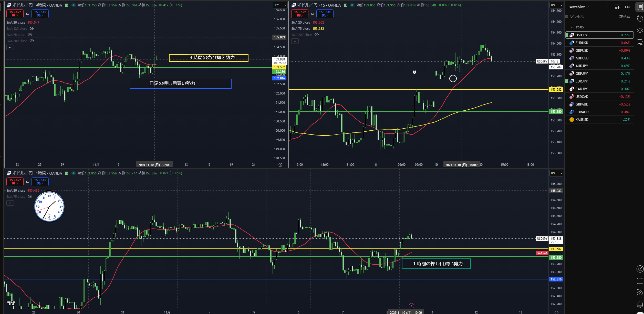
Task: Open JPY currency dropdown on 4-hour chart
Action: click(280, 5)
